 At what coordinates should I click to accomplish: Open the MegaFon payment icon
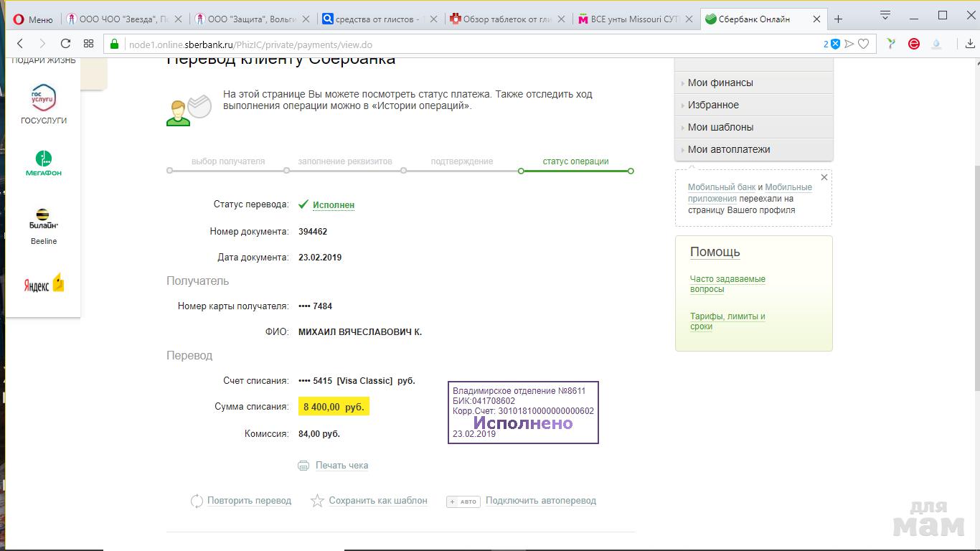[x=44, y=159]
